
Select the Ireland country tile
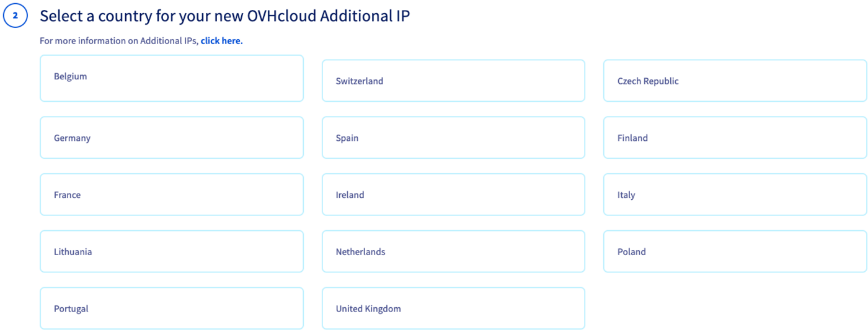453,195
